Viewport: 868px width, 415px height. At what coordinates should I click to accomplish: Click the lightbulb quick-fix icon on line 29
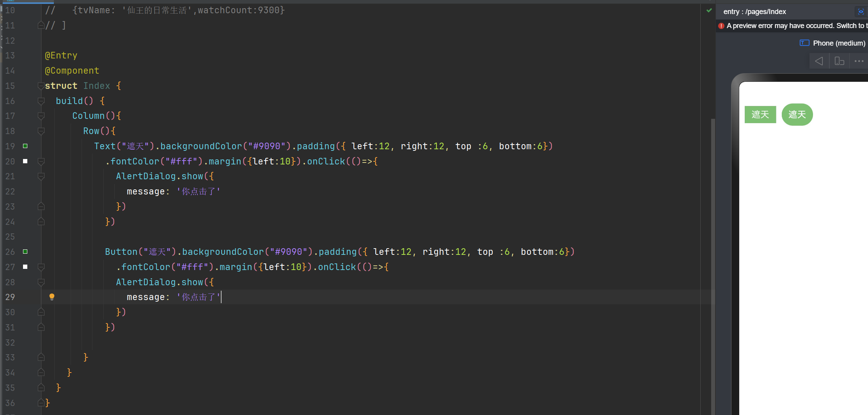[52, 297]
